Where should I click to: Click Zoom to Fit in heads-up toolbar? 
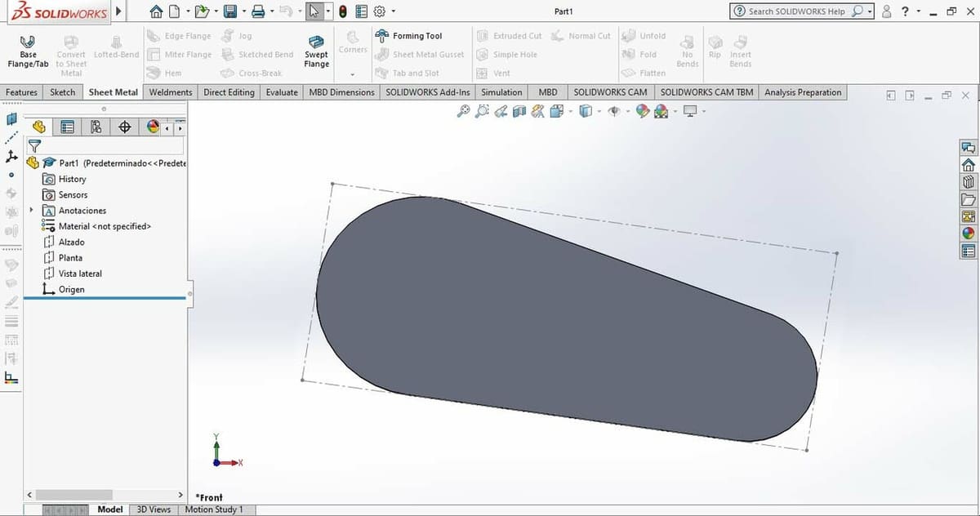point(463,111)
